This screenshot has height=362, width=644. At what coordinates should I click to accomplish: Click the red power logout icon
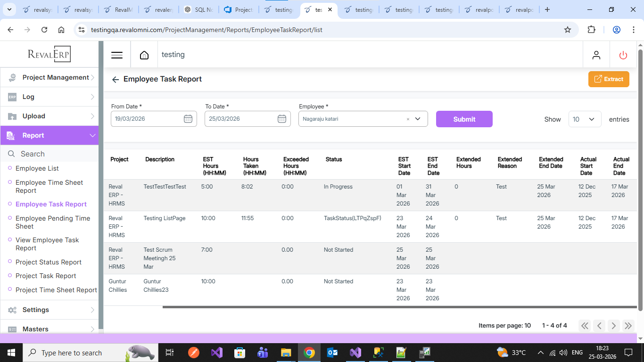coord(623,55)
